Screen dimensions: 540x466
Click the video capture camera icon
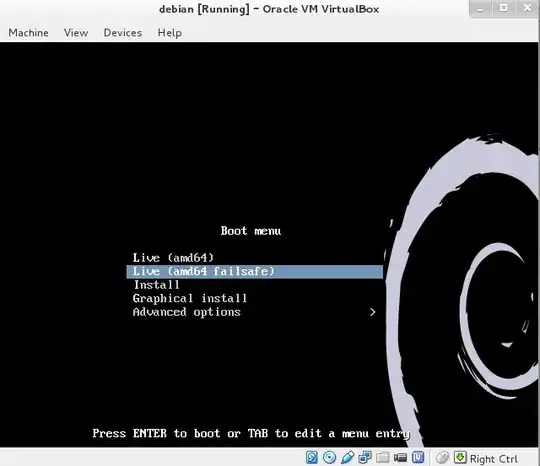[x=400, y=457]
